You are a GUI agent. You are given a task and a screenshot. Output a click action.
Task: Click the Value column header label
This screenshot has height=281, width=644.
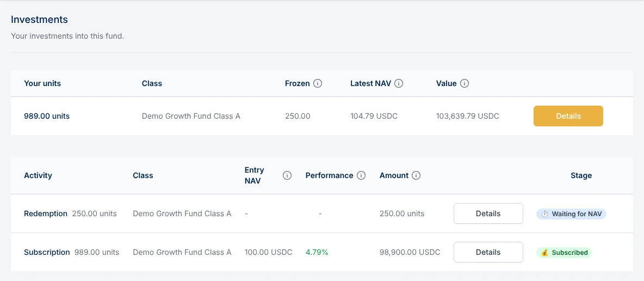[x=447, y=83]
